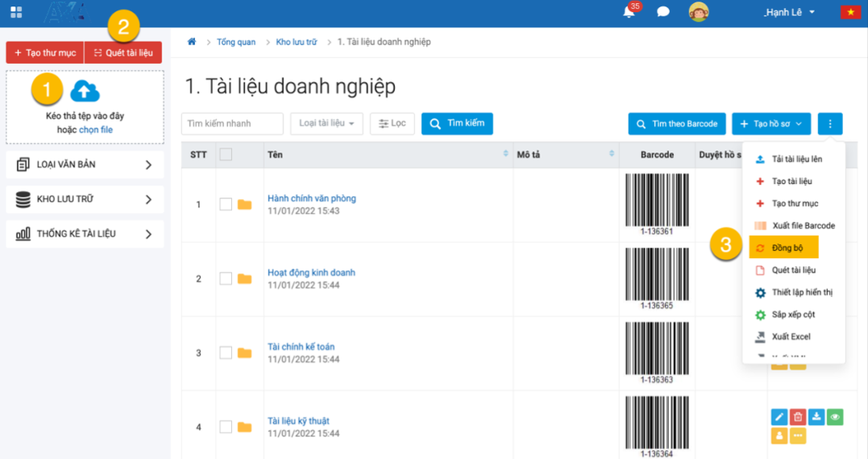The height and width of the screenshot is (459, 868).
Task: Click the Hành chính văn phòng folder icon
Action: (245, 205)
